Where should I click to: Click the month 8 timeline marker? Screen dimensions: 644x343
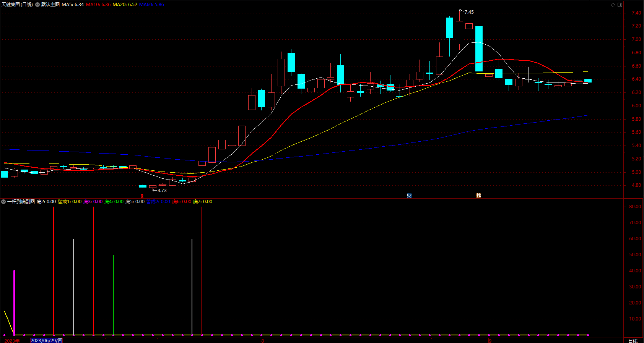(262, 341)
